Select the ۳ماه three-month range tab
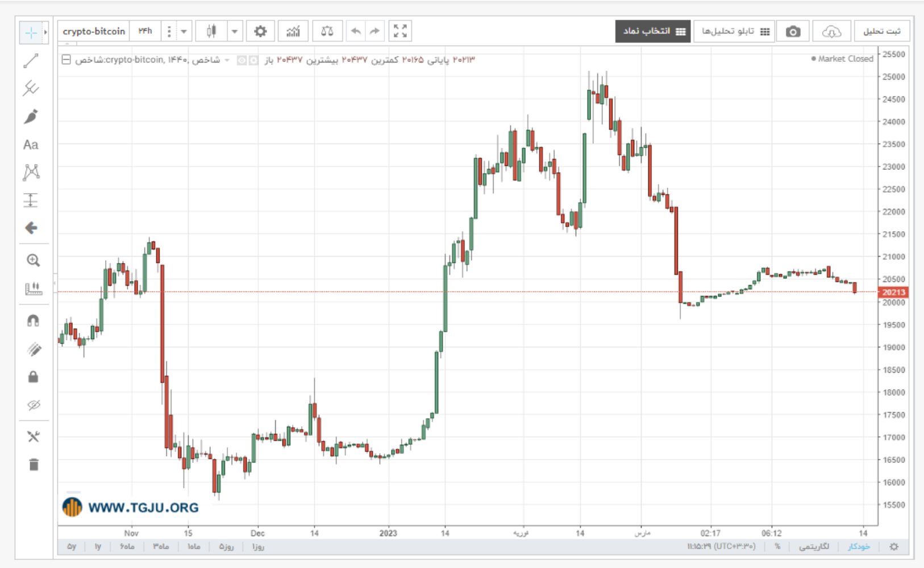The image size is (924, 568). 161,546
